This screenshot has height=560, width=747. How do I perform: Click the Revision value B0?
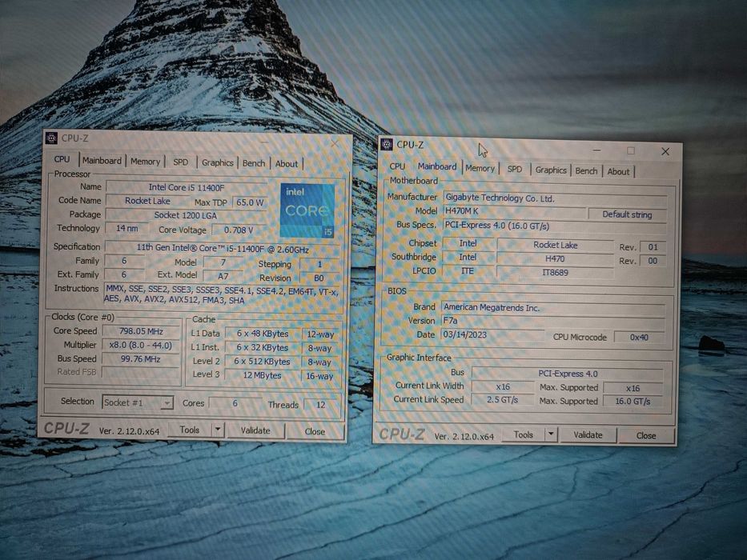(x=319, y=278)
